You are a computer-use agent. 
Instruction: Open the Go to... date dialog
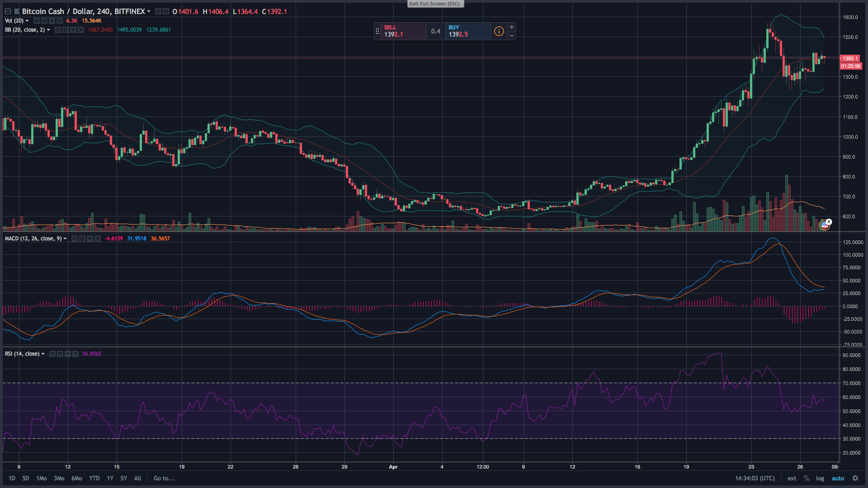coord(164,478)
